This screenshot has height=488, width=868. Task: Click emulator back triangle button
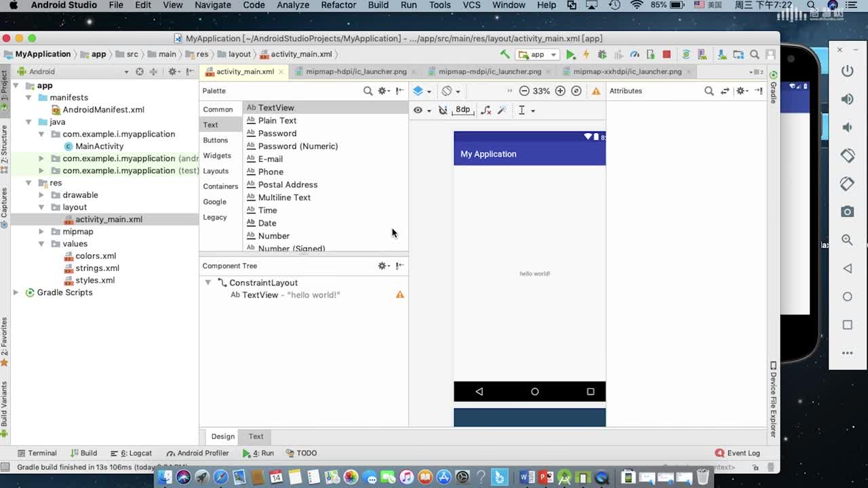(x=847, y=268)
